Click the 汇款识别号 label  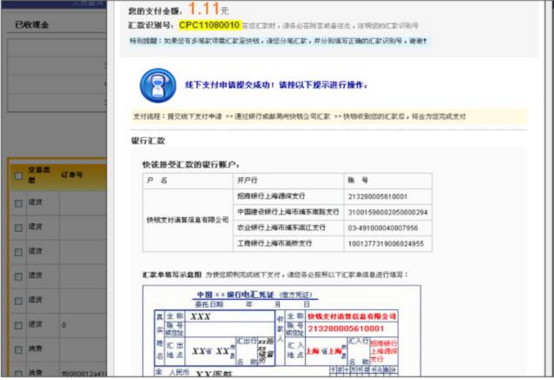tap(151, 25)
